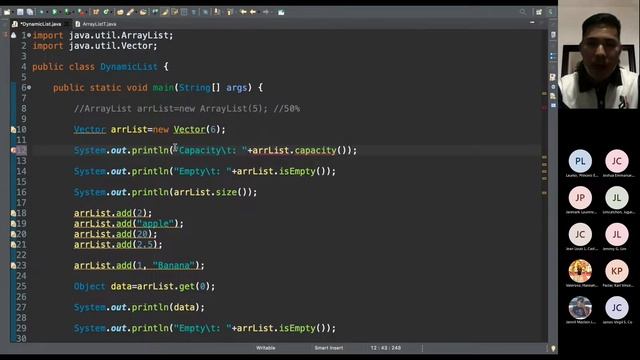Viewport: 640px width, 360px height.
Task: Click the pencil Search toolbar icon
Action: [130, 12]
